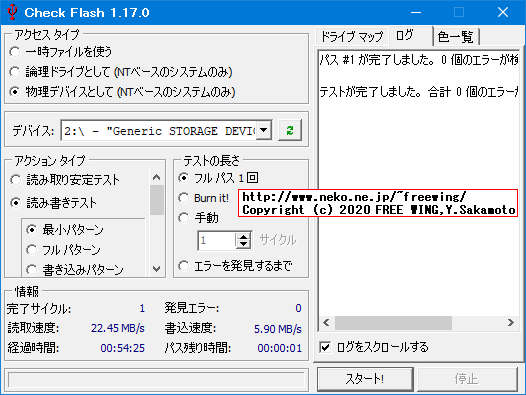Switch to ログ tab
Screen dimensions: 526x395
coord(411,36)
